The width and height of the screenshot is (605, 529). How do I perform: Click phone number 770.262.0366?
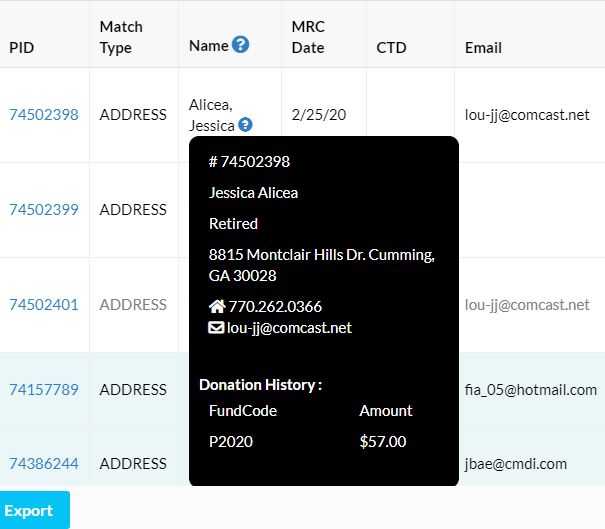(x=275, y=306)
